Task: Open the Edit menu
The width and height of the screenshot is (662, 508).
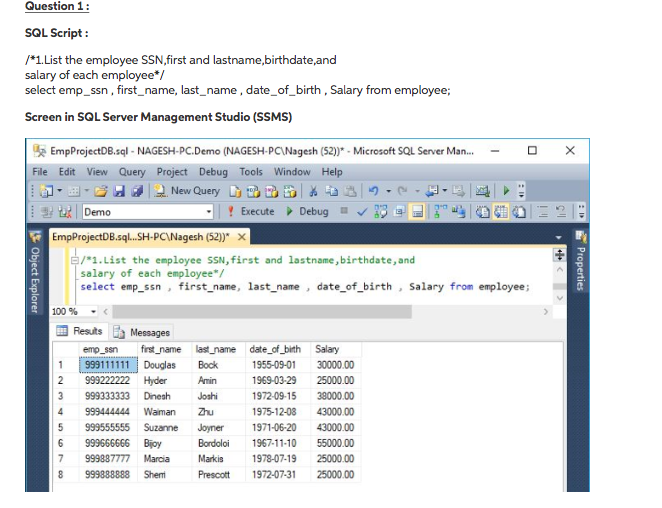Action: (67, 172)
